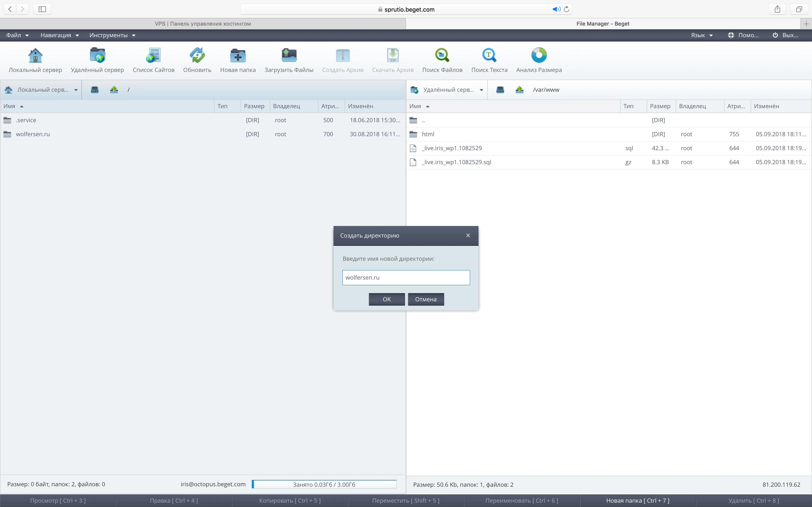Go up a level in the /var/www panel
The width and height of the screenshot is (812, 507).
click(519, 90)
